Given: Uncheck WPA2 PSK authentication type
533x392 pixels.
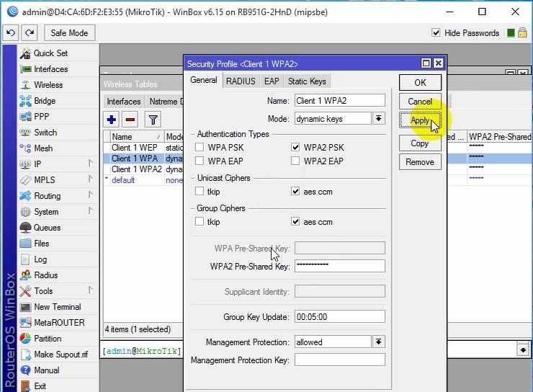Looking at the screenshot, I should tap(295, 147).
